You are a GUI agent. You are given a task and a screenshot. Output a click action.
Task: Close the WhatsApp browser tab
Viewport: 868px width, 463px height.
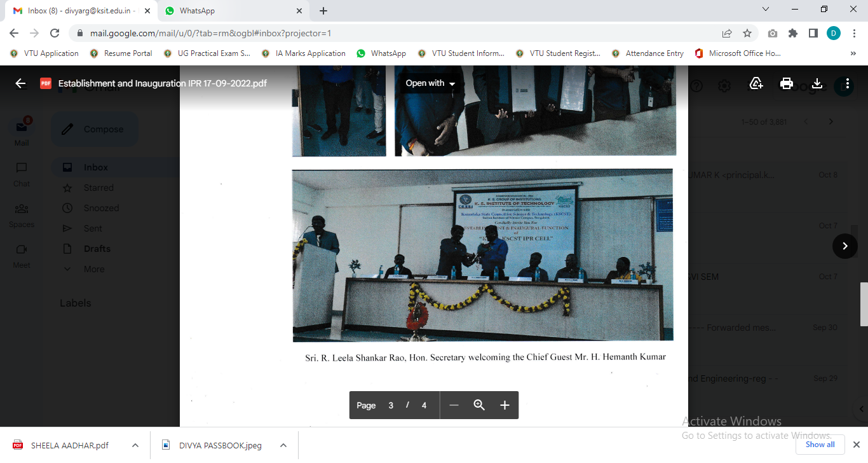[x=299, y=11]
